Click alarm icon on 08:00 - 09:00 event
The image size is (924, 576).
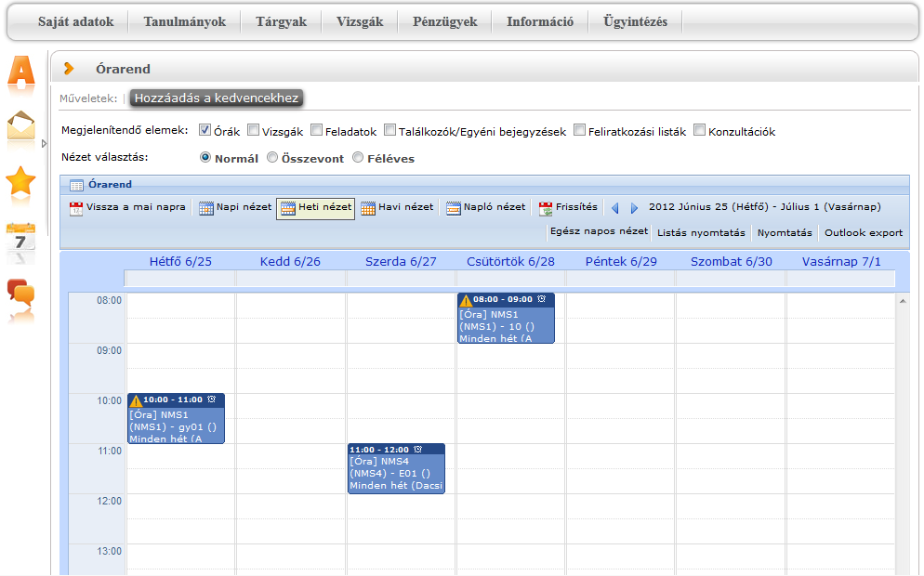(x=542, y=299)
